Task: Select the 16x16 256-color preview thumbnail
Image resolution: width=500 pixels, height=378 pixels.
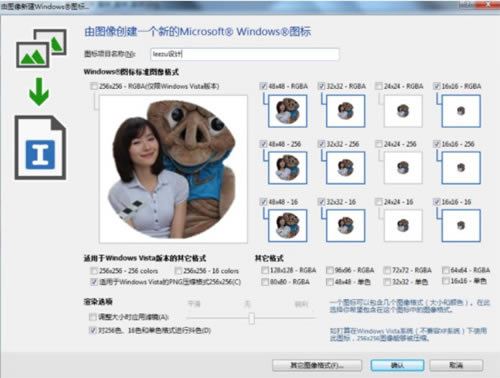Action: click(x=461, y=168)
